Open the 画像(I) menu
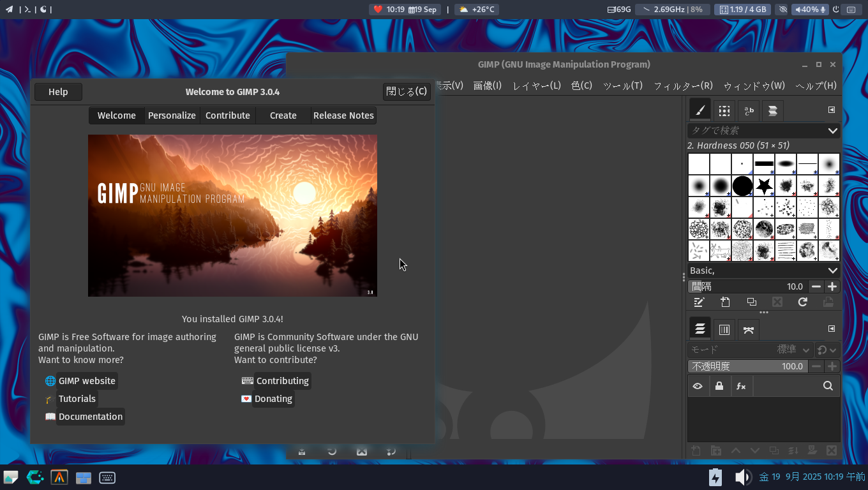Viewport: 868px width, 490px height. tap(488, 85)
